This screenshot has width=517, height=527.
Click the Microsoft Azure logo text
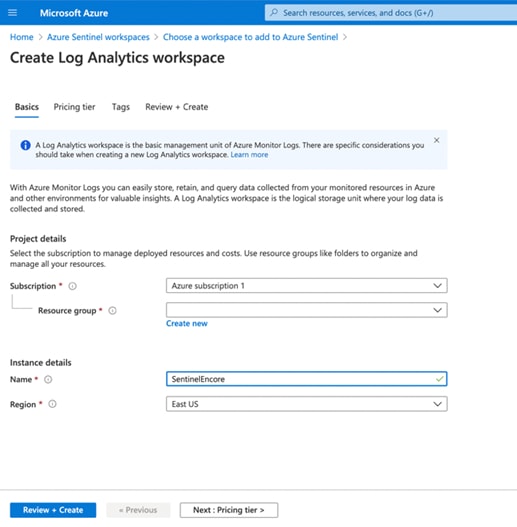tap(74, 13)
